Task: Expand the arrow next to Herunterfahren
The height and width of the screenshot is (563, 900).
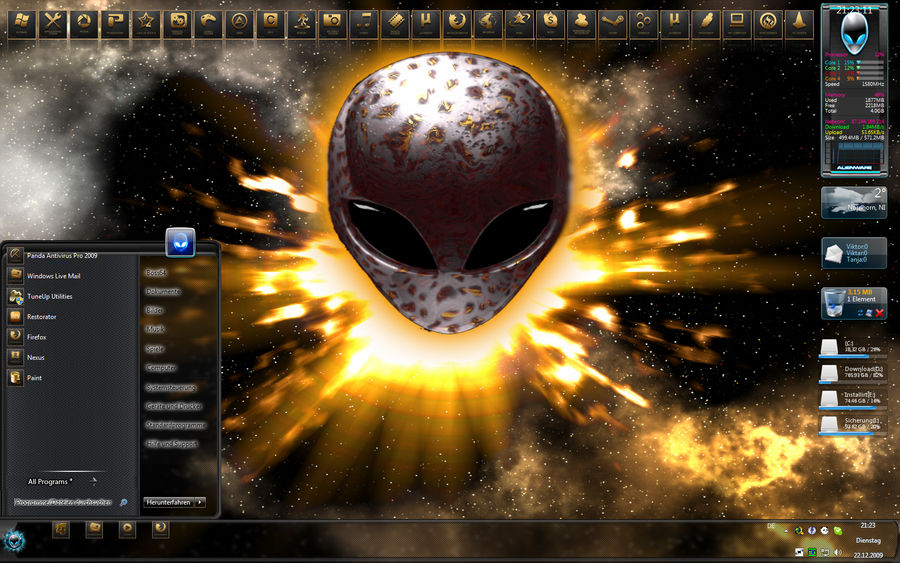Action: [200, 502]
